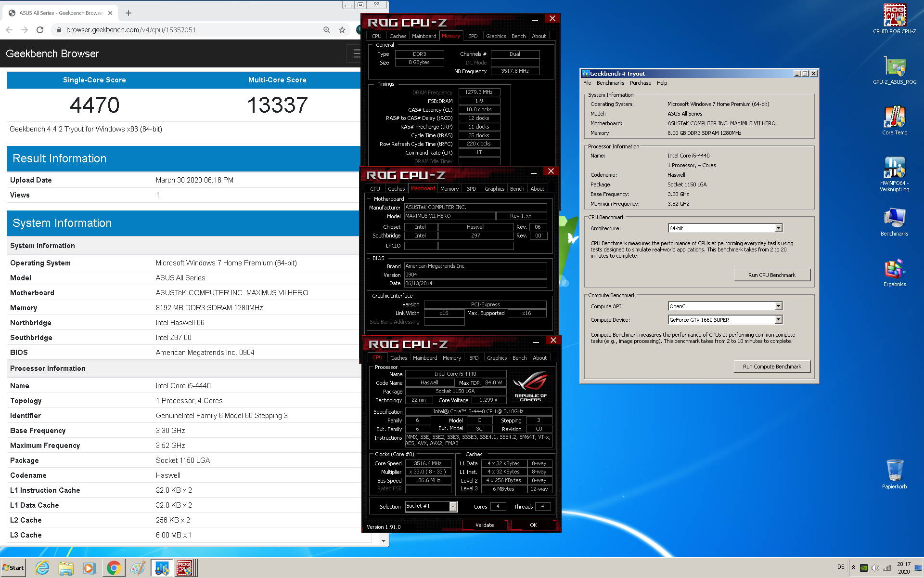Switch to Chrome in taskbar
924x578 pixels.
[x=114, y=568]
